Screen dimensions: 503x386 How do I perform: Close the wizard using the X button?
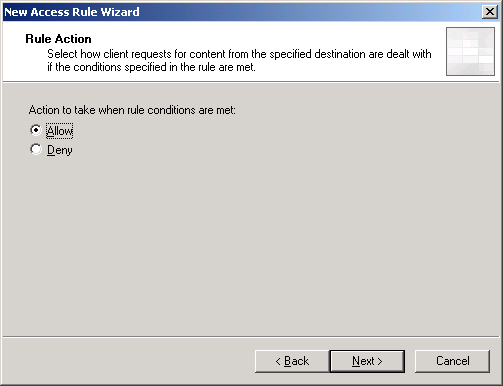coord(490,12)
